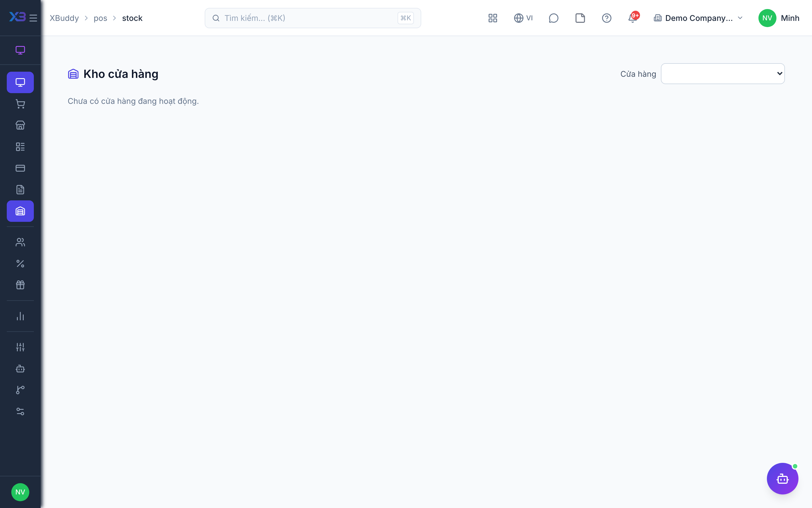This screenshot has width=812, height=508.
Task: Open the Minh user profile menu
Action: [x=779, y=18]
